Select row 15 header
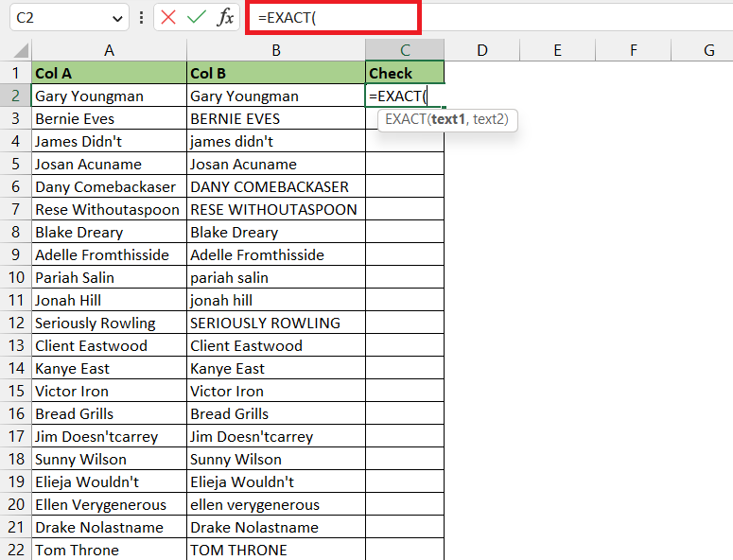This screenshot has width=733, height=560. [15, 391]
